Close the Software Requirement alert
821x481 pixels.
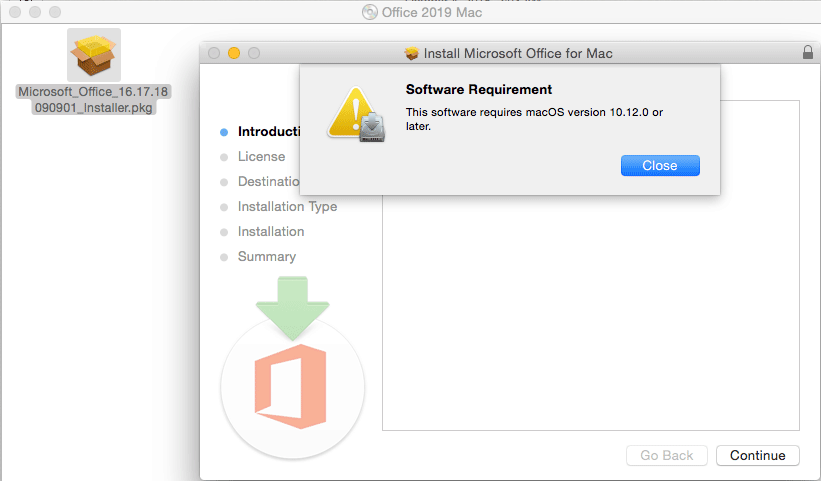(660, 165)
